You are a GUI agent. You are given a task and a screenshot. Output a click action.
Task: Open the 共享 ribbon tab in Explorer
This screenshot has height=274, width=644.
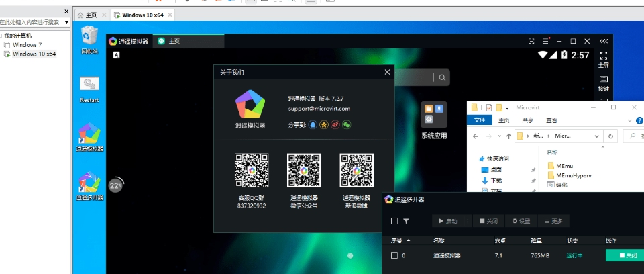(527, 120)
